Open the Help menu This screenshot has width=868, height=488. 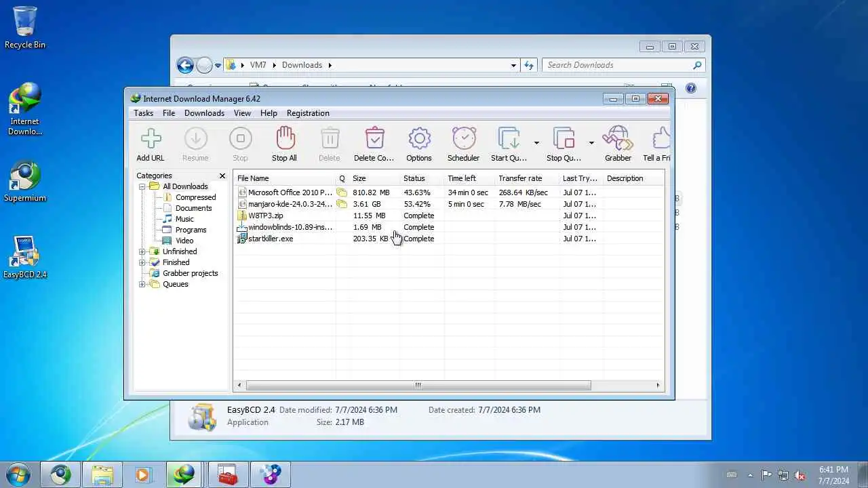point(269,113)
